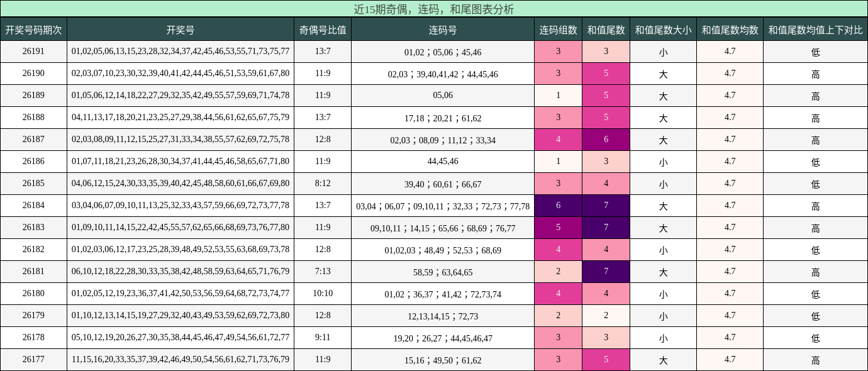Viewport: 868px width, 371px height.
Task: Click the 连码组数 cell showing 1 for 26189
Action: pos(559,96)
